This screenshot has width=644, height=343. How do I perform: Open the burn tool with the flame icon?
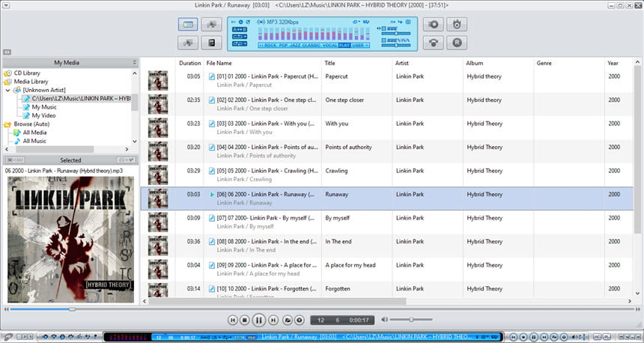(x=457, y=24)
